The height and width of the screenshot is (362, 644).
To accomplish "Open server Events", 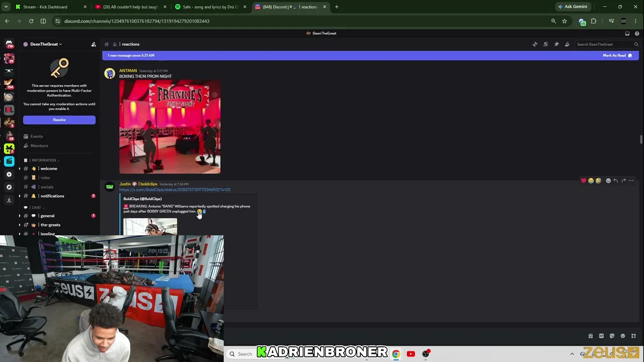I will [59, 136].
